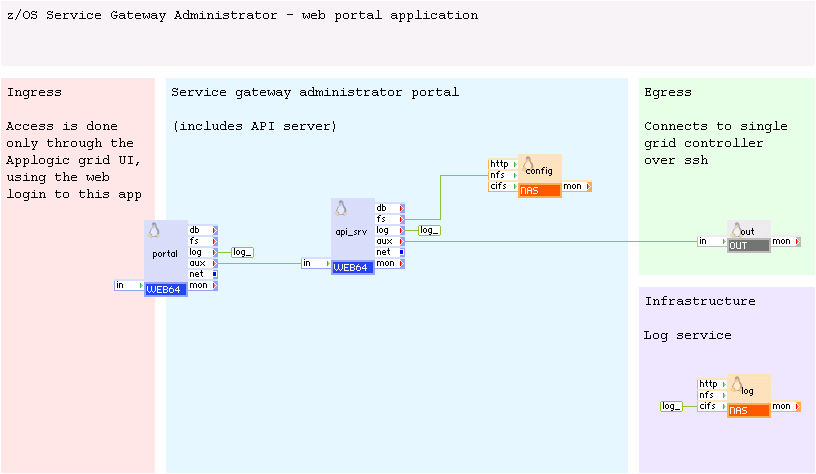This screenshot has height=474, width=816.
Task: Click the mon terminal on api_srv
Action: [x=390, y=263]
